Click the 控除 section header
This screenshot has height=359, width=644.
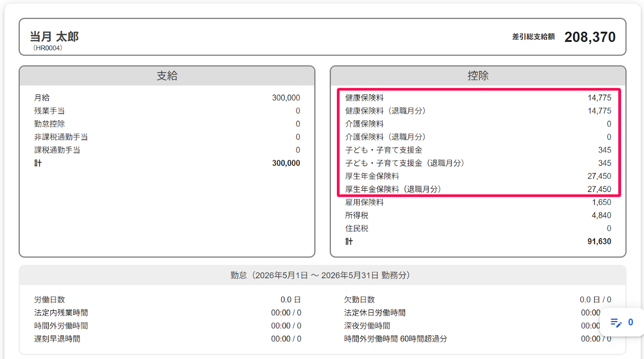[478, 76]
